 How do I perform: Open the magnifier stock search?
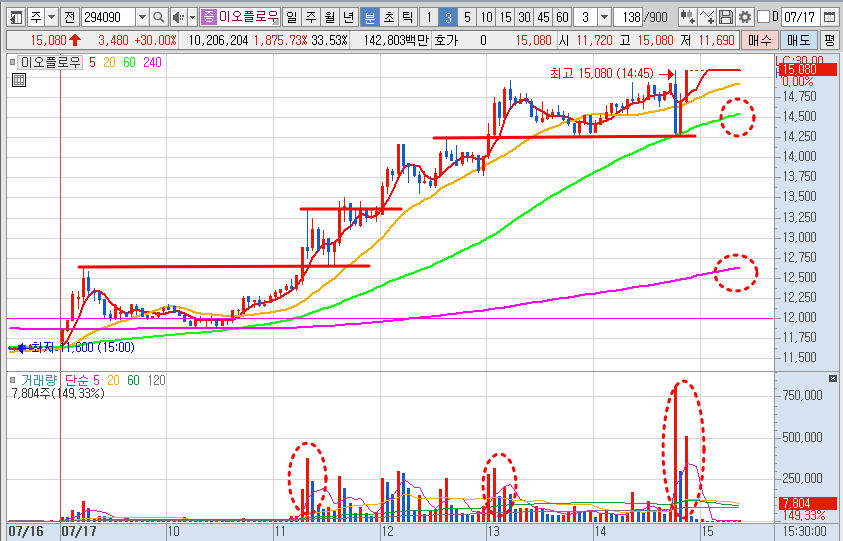[x=158, y=18]
